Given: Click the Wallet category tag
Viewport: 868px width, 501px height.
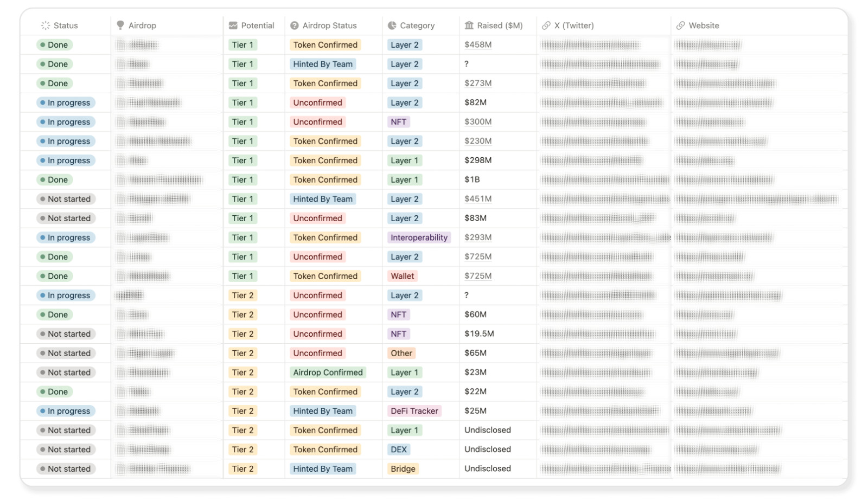Looking at the screenshot, I should pos(403,276).
